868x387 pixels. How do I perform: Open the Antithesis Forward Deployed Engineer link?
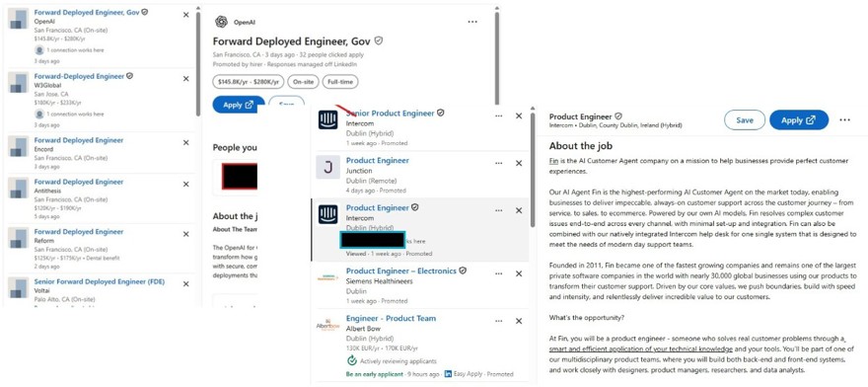(x=79, y=182)
